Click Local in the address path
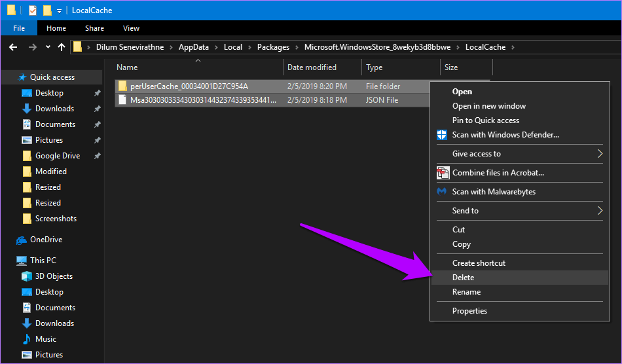622x364 pixels. tap(233, 47)
